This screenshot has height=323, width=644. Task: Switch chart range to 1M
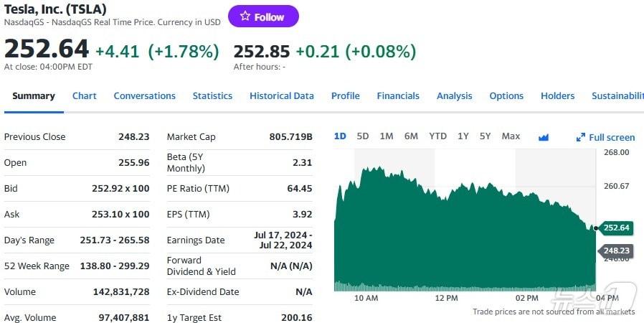[387, 136]
